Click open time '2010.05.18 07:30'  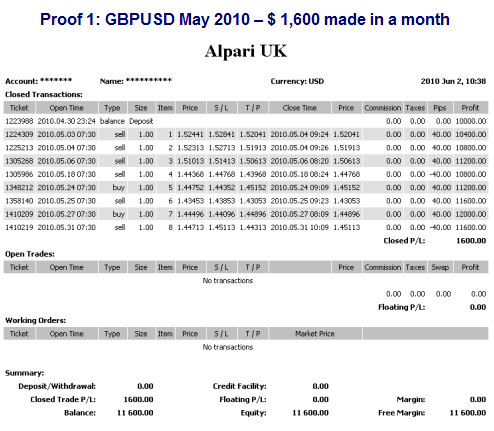67,174
